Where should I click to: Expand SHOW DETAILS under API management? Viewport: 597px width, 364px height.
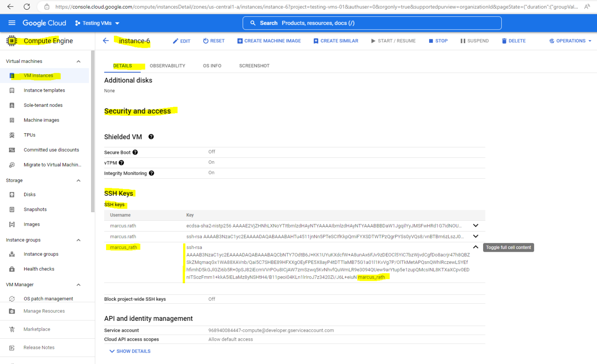click(130, 351)
